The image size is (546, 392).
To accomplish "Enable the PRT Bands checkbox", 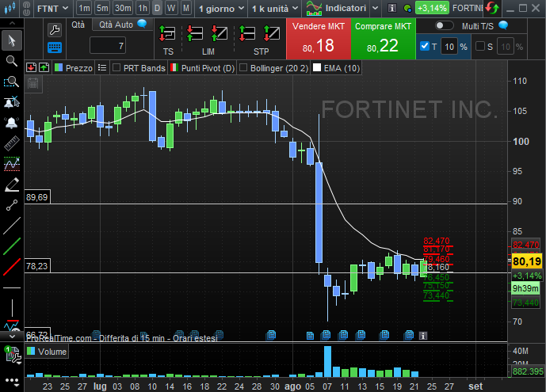I will click(x=116, y=68).
